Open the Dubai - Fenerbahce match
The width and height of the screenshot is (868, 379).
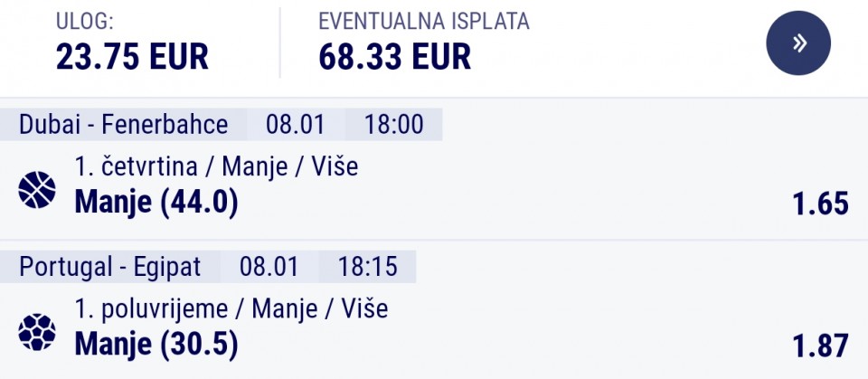(x=123, y=124)
